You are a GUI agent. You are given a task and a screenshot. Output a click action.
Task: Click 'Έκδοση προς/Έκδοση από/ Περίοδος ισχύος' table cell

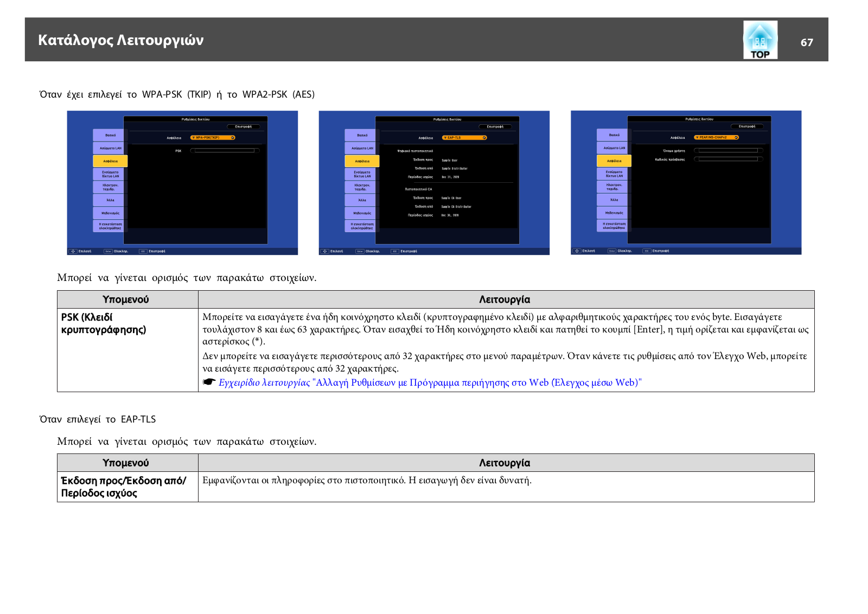click(127, 487)
